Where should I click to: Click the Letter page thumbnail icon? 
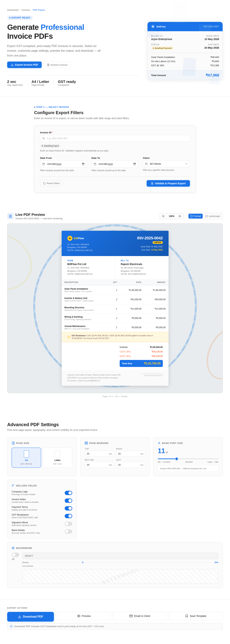[57, 454]
